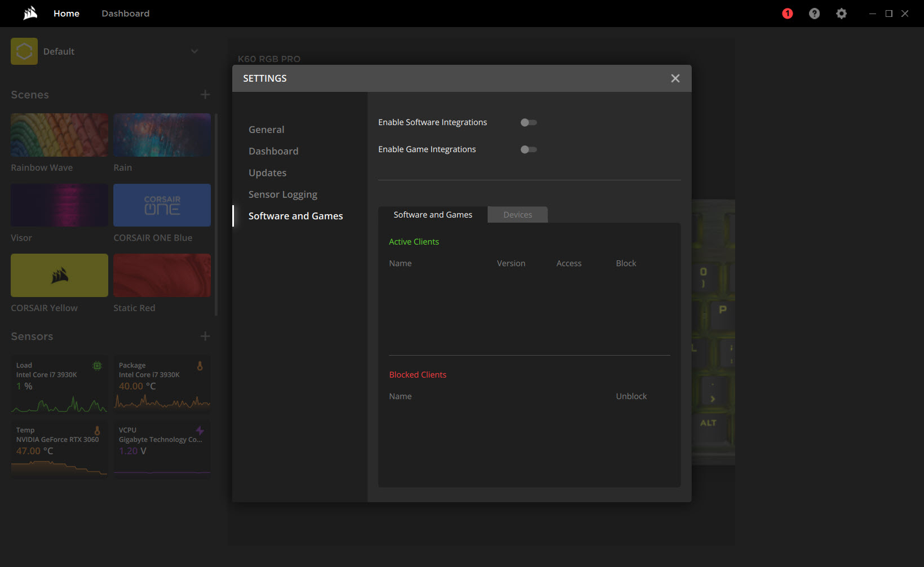Click thermometer icon on Package sensor
This screenshot has width=924, height=567.
point(200,366)
